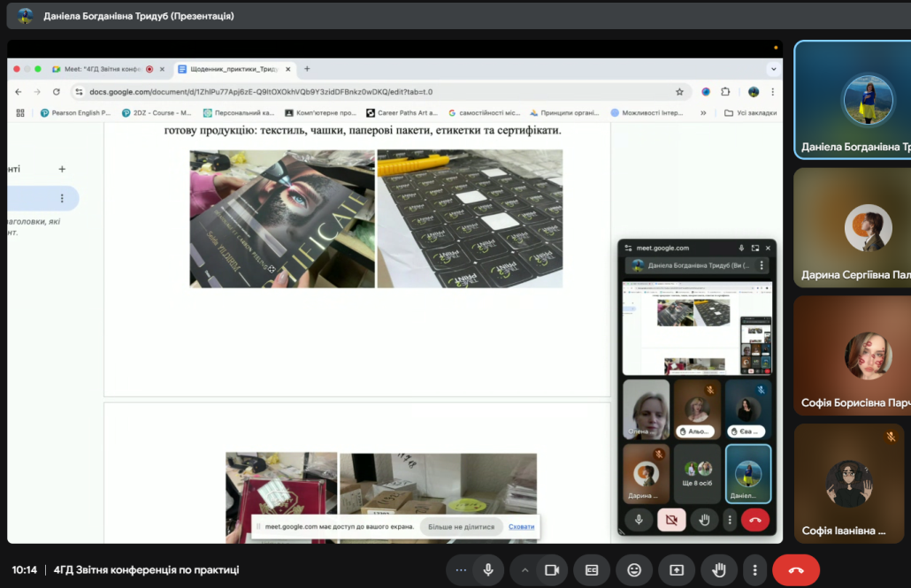This screenshot has height=588, width=911.
Task: Open more options three-dot menu in bottom bar
Action: click(x=754, y=570)
